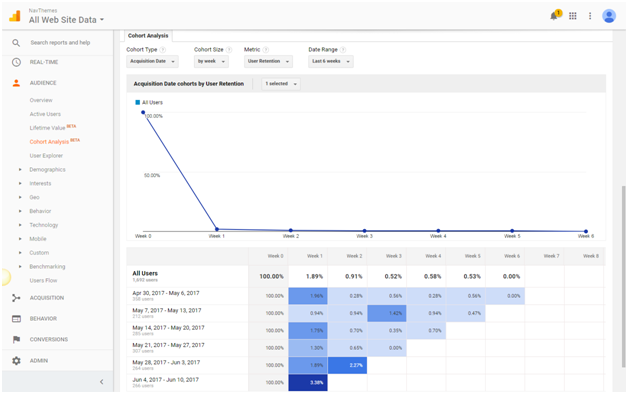Screen dimensions: 628x394
Task: Click help icon next to Date Range
Action: (x=343, y=50)
